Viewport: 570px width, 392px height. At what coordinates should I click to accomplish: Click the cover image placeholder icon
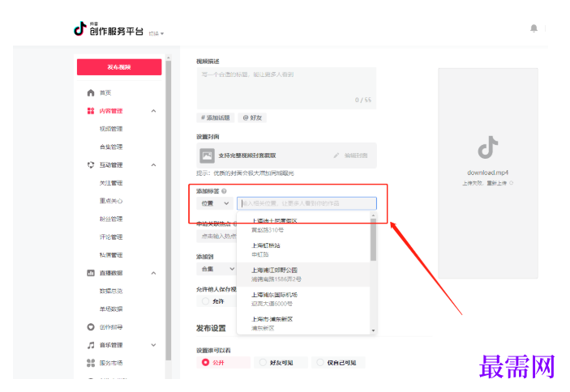point(208,156)
